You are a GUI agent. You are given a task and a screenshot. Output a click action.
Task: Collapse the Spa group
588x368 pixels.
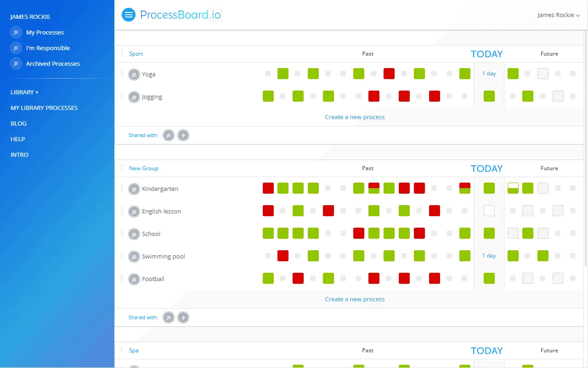coord(134,350)
